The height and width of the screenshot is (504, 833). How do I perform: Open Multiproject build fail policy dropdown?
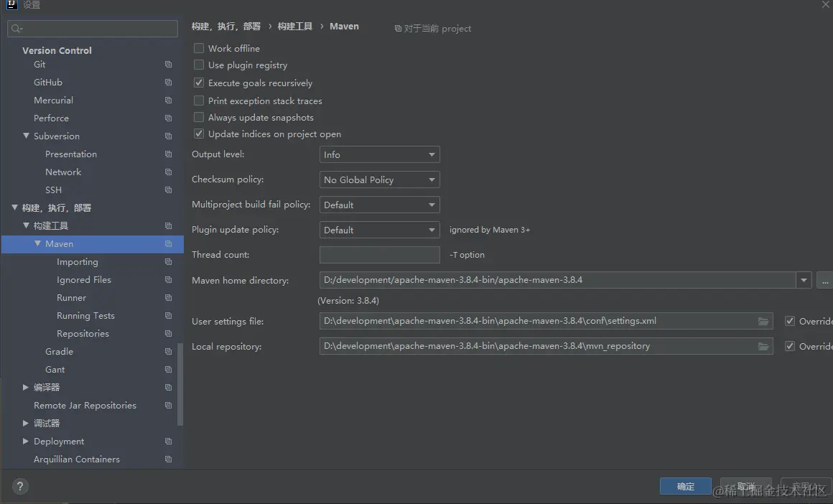click(379, 205)
